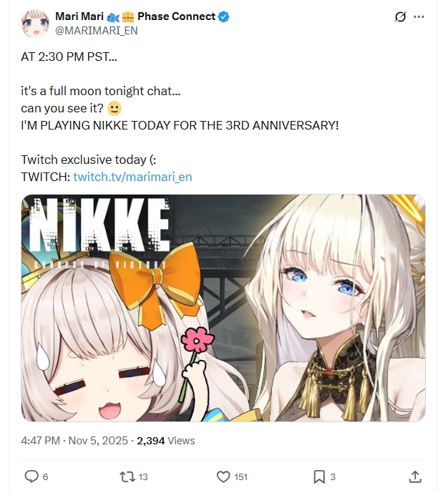Viewport: 448px width, 493px height.
Task: Open the twitch.tv/marimari_en link
Action: point(132,177)
